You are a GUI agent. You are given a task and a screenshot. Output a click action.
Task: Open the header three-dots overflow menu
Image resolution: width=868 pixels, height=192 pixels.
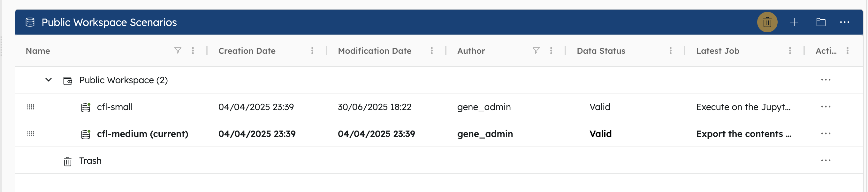[x=844, y=22]
